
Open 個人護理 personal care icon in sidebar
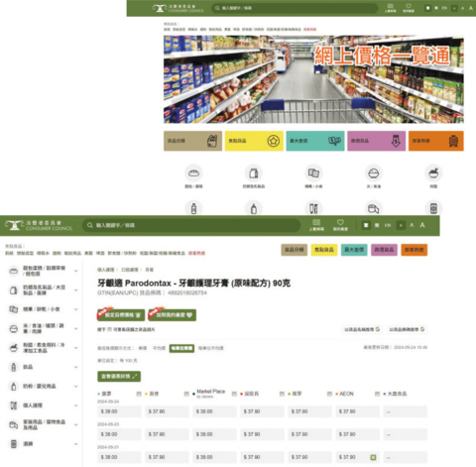pyautogui.click(x=14, y=406)
